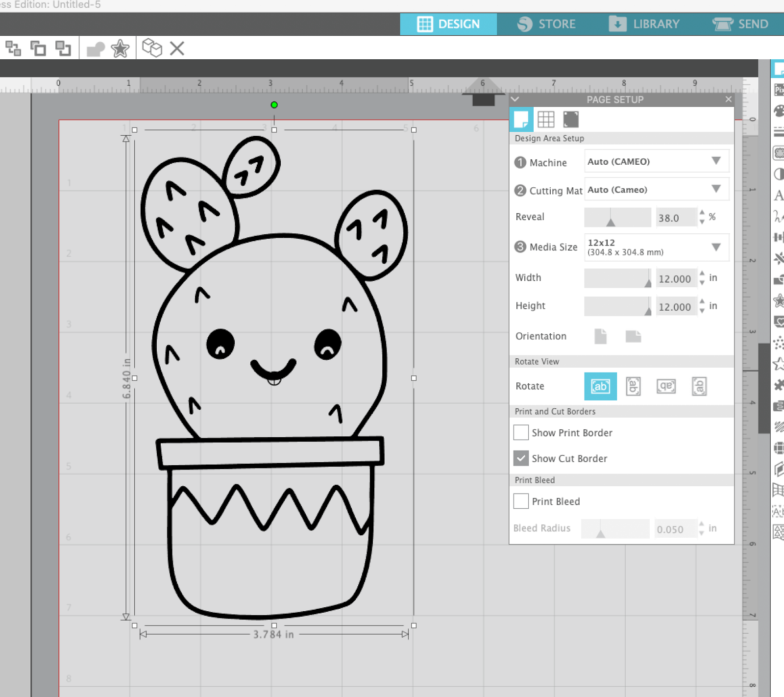Select landscape orientation

[633, 336]
